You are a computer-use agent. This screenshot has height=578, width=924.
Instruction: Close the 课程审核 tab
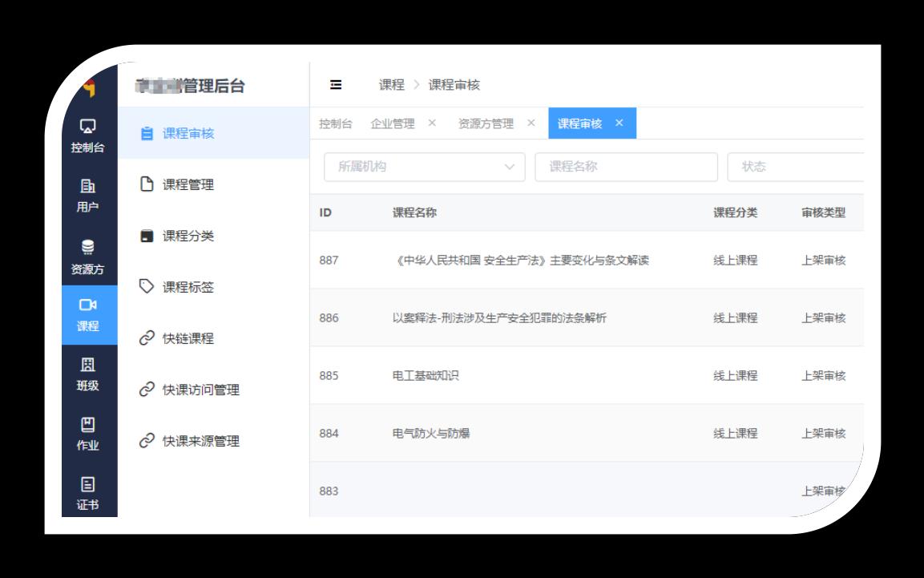pyautogui.click(x=619, y=123)
